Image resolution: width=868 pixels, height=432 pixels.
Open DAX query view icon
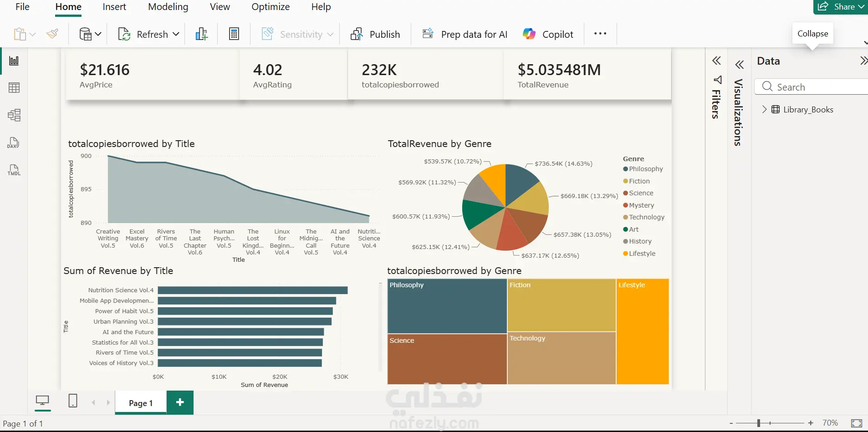click(x=13, y=142)
